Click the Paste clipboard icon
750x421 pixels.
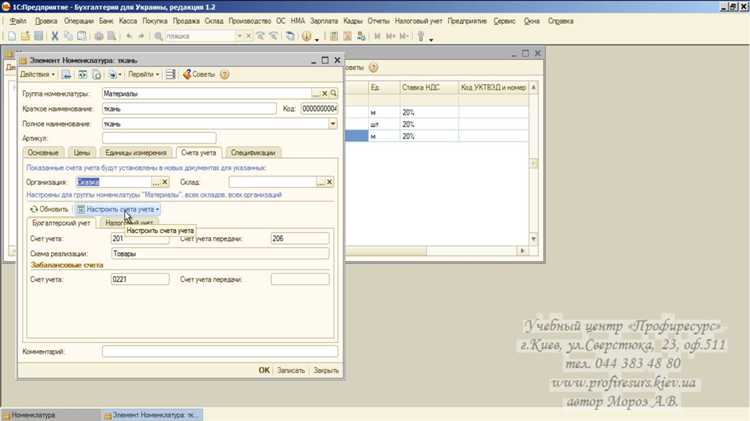pos(82,36)
